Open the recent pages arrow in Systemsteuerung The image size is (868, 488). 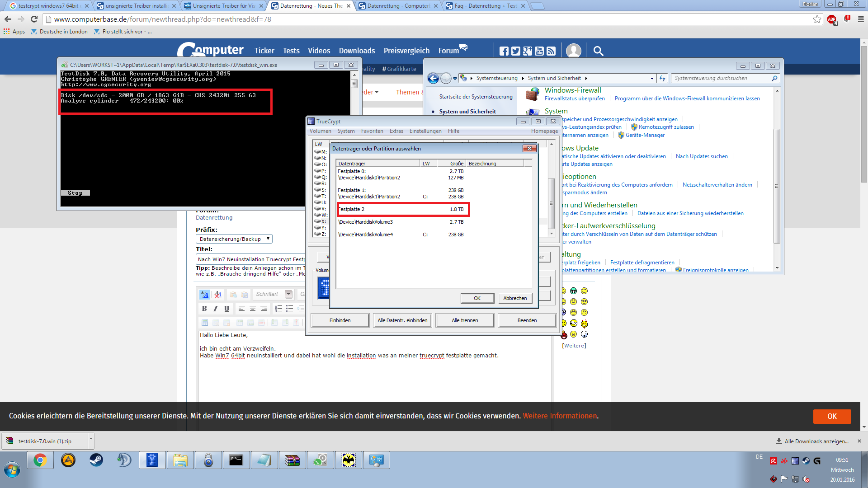tap(455, 79)
